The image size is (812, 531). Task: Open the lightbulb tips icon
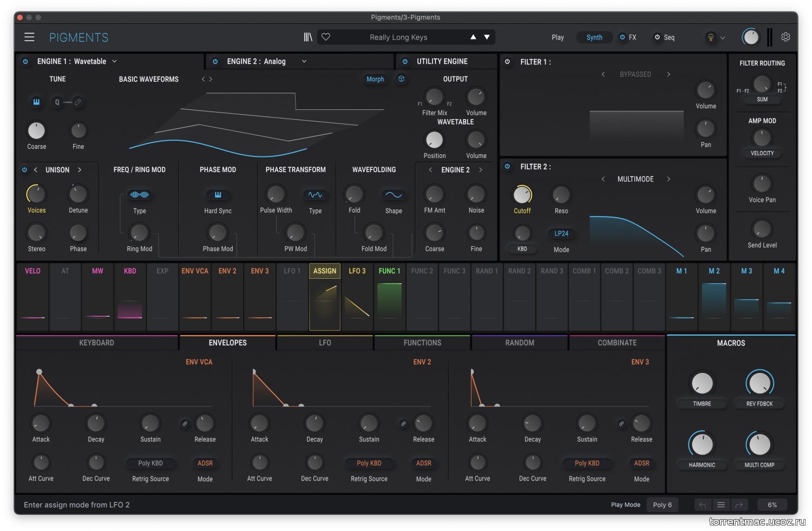tap(711, 37)
